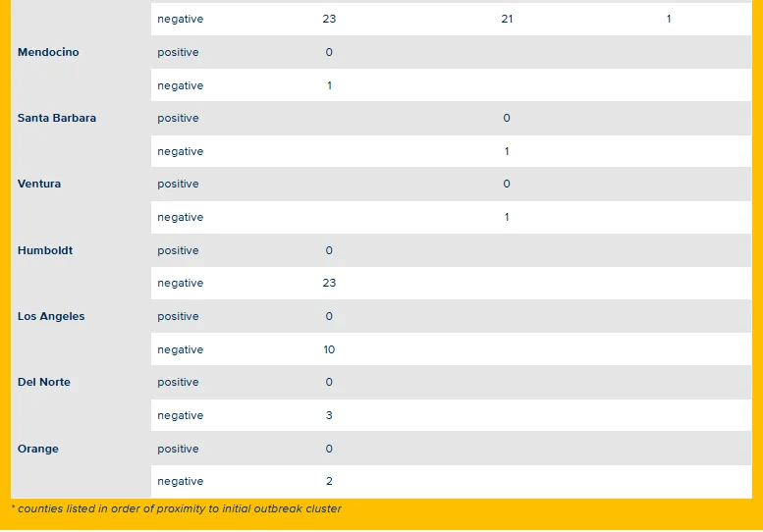This screenshot has width=763, height=532.
Task: Select Los Angeles negative value 10
Action: pyautogui.click(x=329, y=349)
